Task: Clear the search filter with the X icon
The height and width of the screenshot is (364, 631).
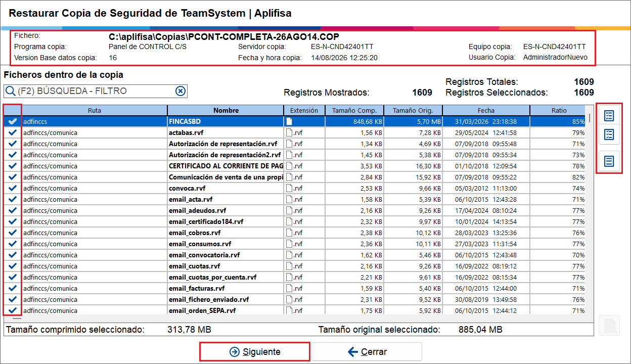Action: coord(181,91)
